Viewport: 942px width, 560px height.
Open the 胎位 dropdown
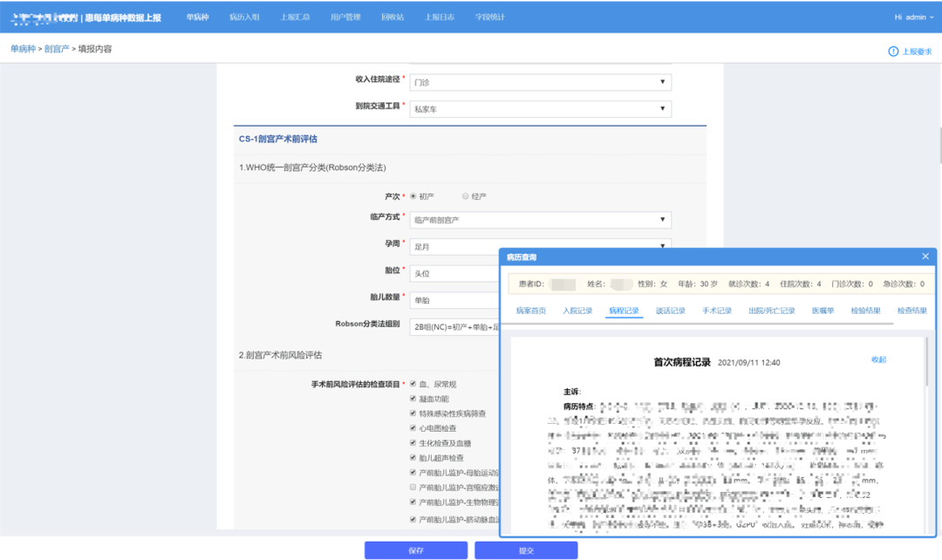454,273
